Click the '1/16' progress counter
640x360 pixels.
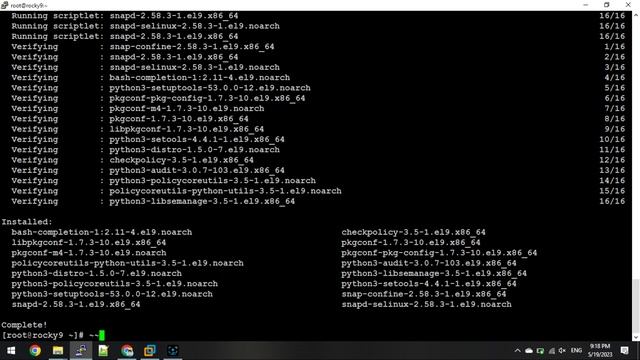point(615,47)
